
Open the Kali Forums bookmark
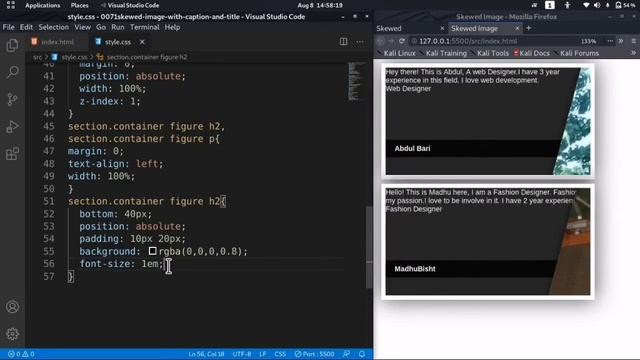coord(577,53)
